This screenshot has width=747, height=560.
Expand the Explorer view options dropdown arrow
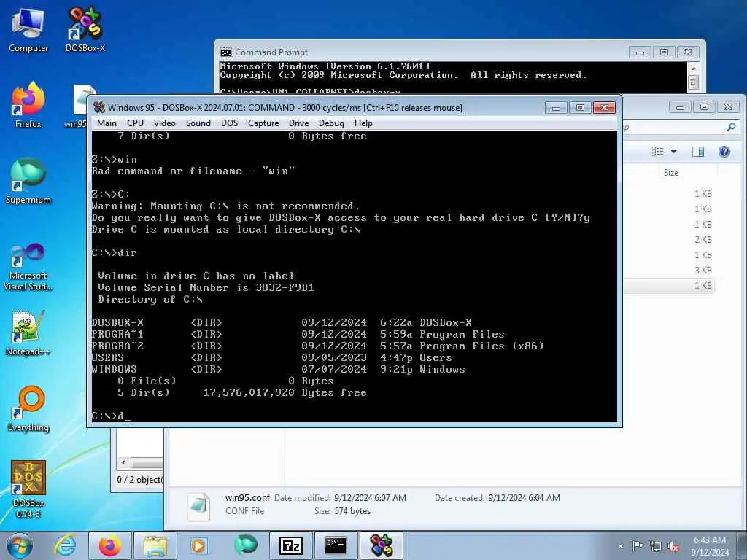pyautogui.click(x=673, y=152)
